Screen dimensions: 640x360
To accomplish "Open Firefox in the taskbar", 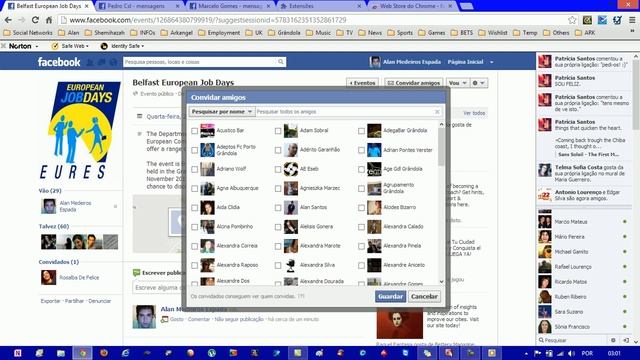I will [x=104, y=353].
